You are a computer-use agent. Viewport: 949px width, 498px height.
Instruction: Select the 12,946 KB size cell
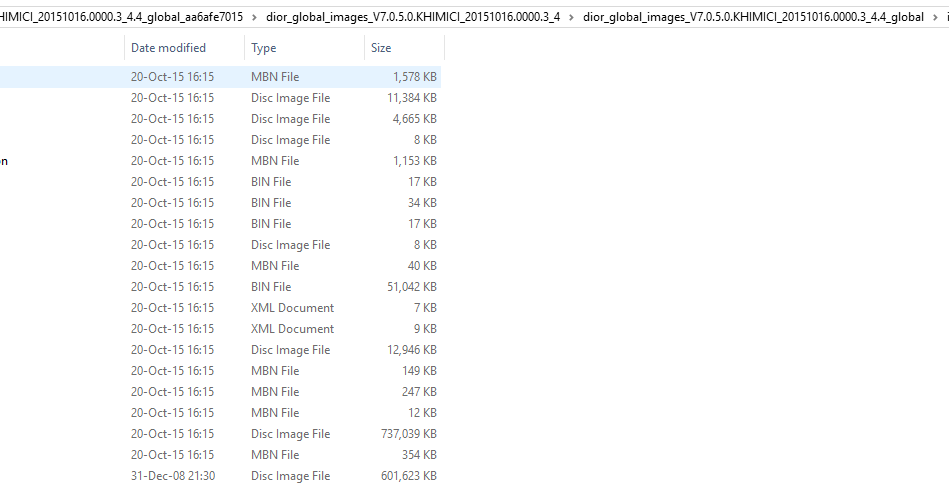point(412,350)
